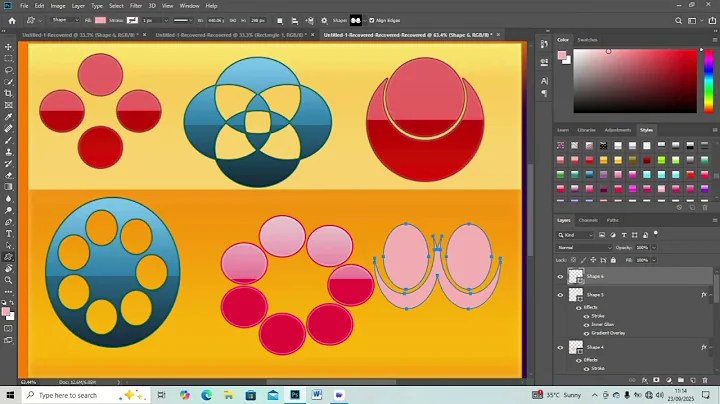Select the Rectangular Marquee tool

[8, 58]
